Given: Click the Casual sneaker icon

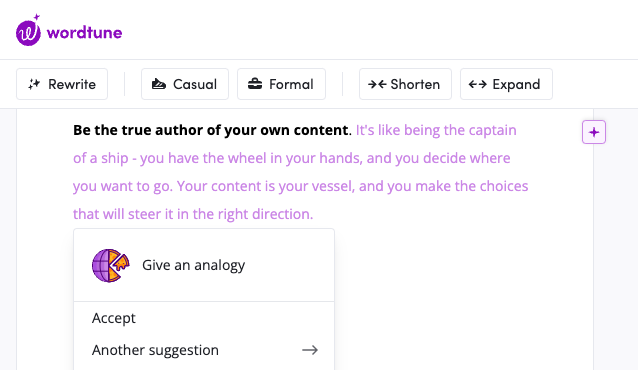Looking at the screenshot, I should click(x=159, y=84).
